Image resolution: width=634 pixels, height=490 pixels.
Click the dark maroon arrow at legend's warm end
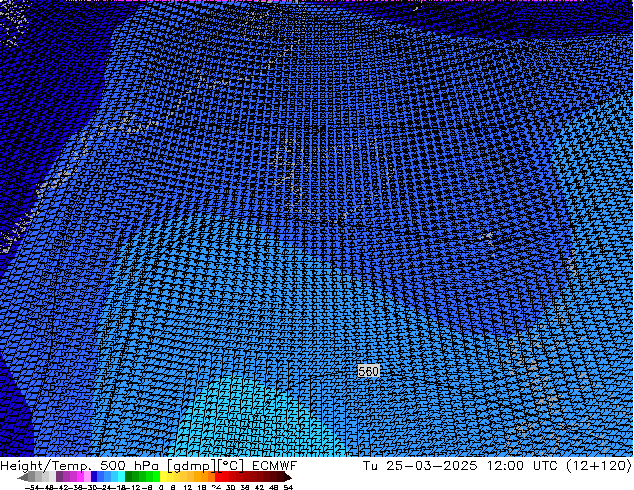287,477
